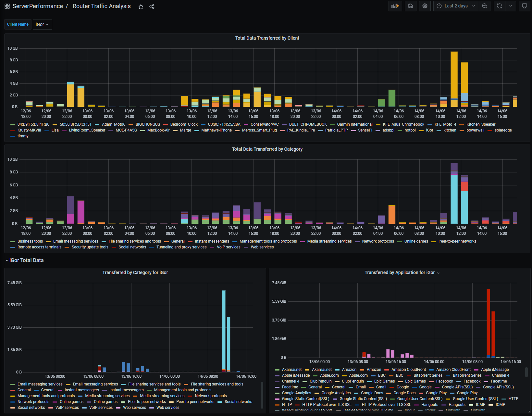Toggle solaredge legend entry
This screenshot has height=416, width=532.
click(x=503, y=130)
